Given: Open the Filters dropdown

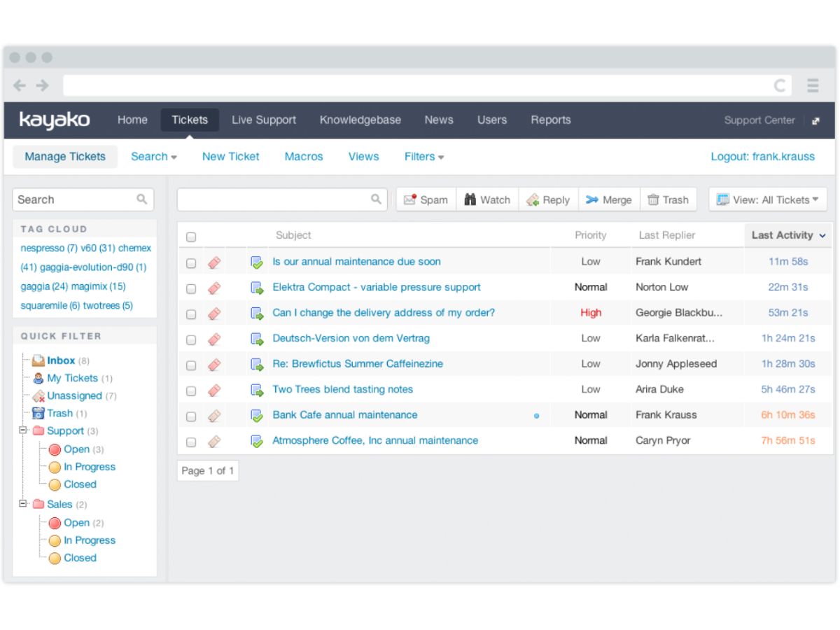Looking at the screenshot, I should [424, 157].
